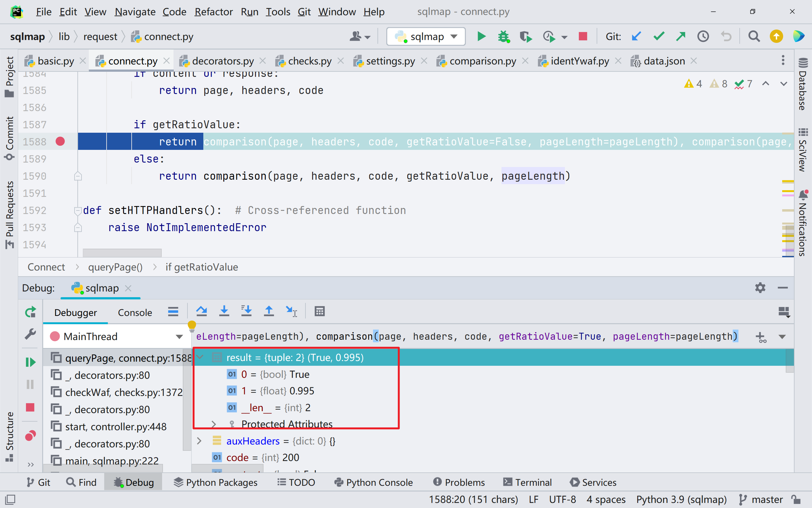Open Notifications side panel

pyautogui.click(x=803, y=223)
